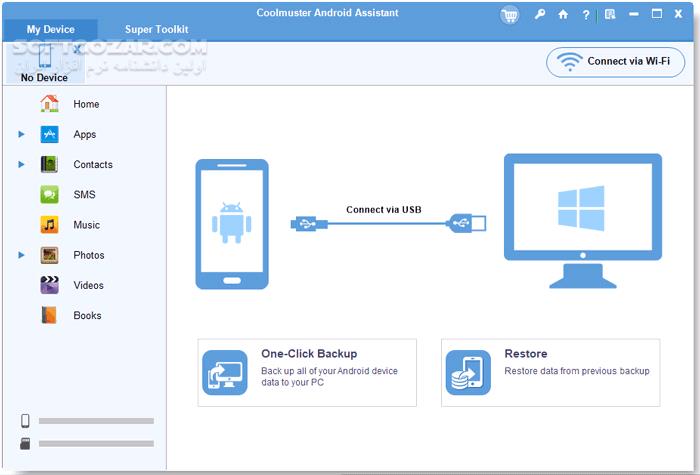Click 'Restore data from previous backup' text

click(577, 371)
